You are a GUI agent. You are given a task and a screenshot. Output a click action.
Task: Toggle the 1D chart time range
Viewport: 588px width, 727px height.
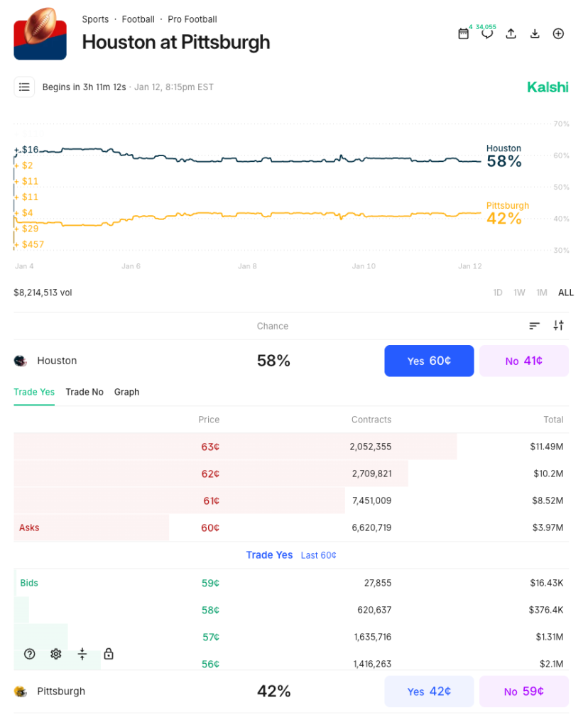point(497,293)
